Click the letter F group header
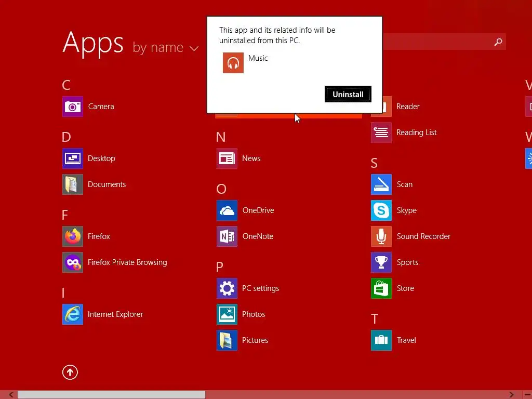532x399 pixels. point(65,215)
